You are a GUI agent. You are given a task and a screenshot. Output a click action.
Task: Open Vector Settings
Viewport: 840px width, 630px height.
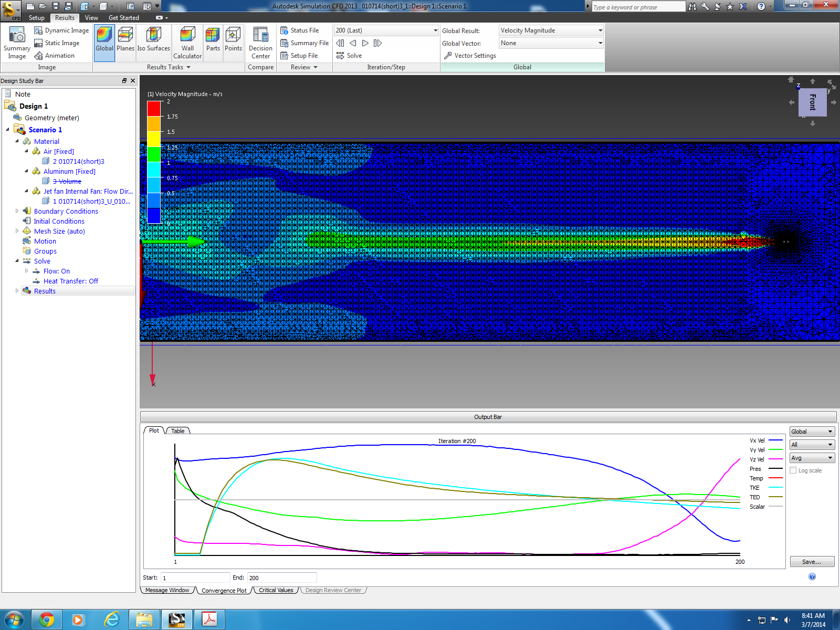coord(470,56)
